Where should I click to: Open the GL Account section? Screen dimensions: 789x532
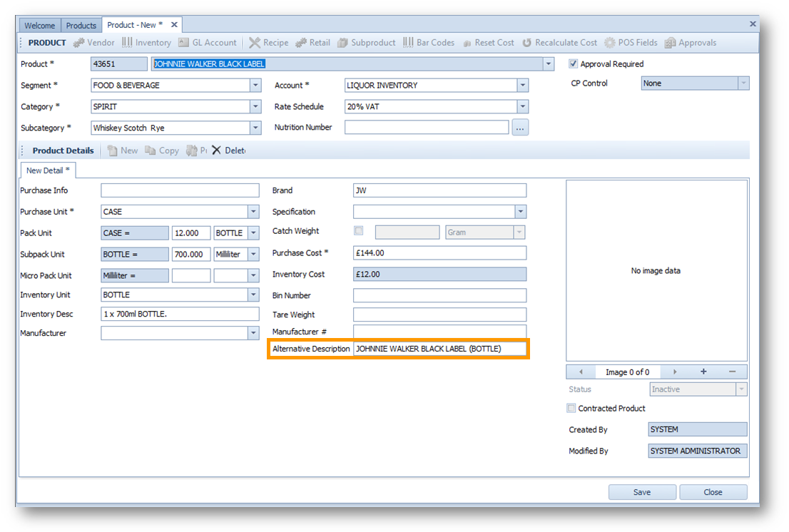click(208, 43)
